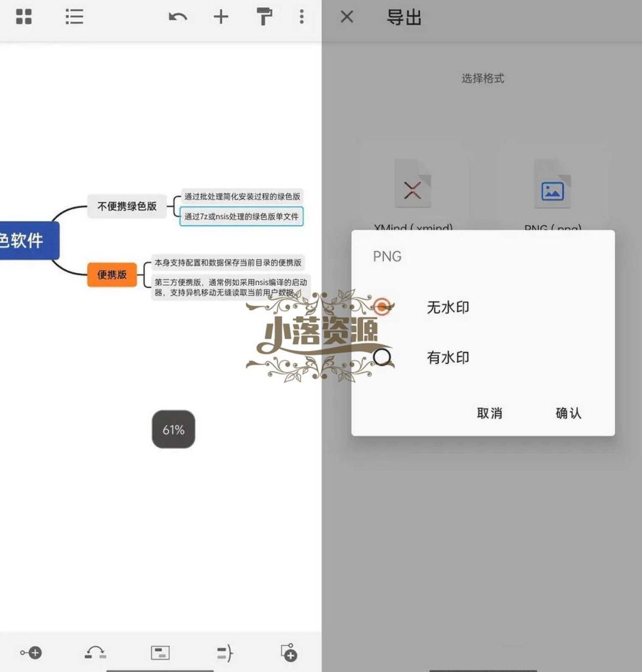
Task: Insert a summary bracket
Action: (x=225, y=653)
